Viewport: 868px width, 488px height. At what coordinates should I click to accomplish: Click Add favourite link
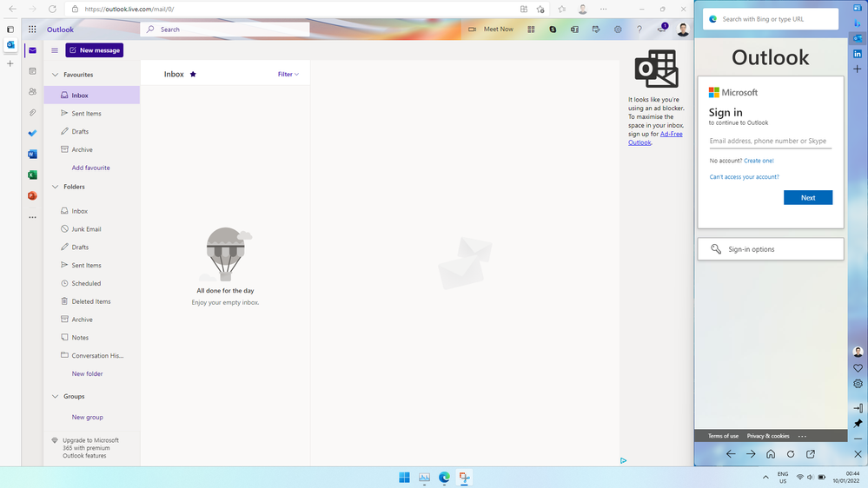coord(90,168)
